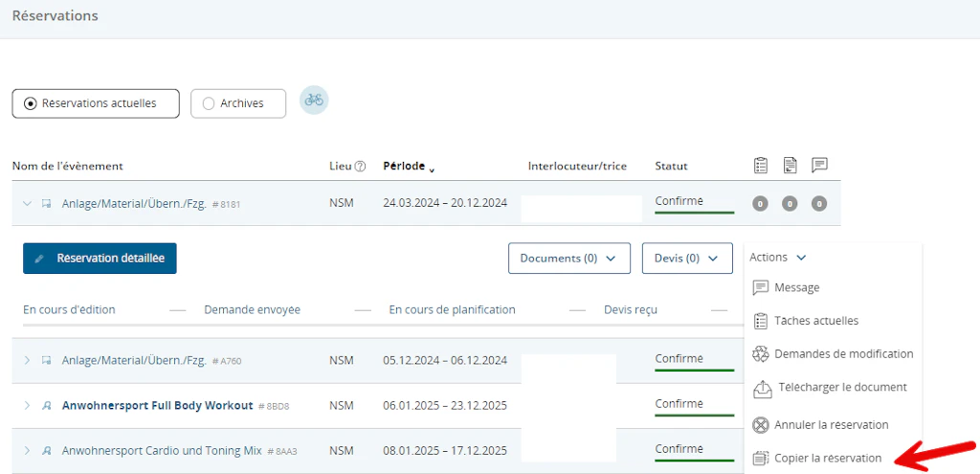The height and width of the screenshot is (474, 980).
Task: Collapse the expanded reservation #8181 row
Action: (27, 204)
